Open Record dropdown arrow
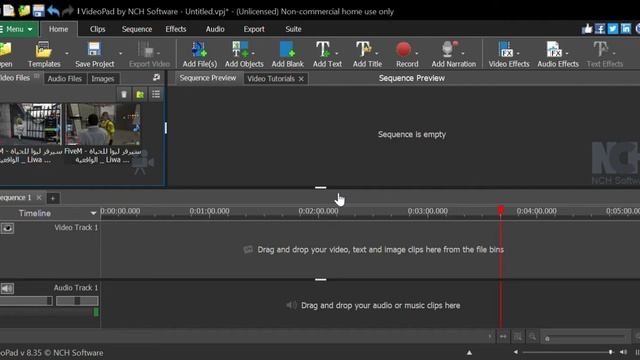The height and width of the screenshot is (360, 640). 417,53
